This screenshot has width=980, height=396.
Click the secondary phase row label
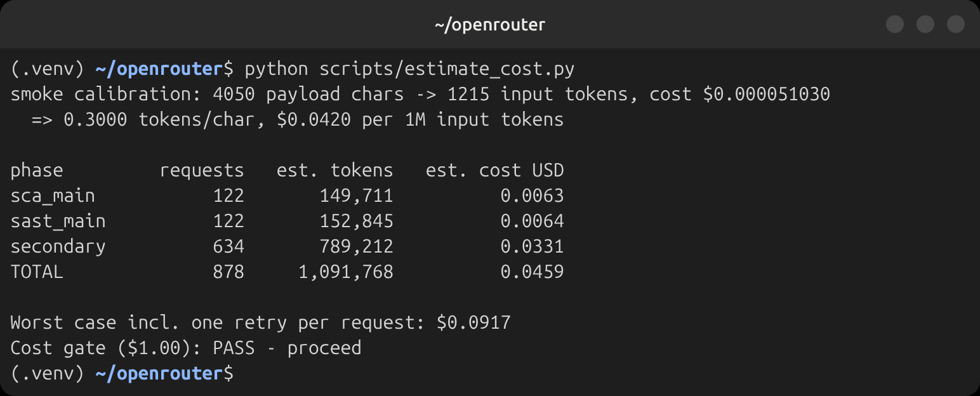click(x=58, y=246)
